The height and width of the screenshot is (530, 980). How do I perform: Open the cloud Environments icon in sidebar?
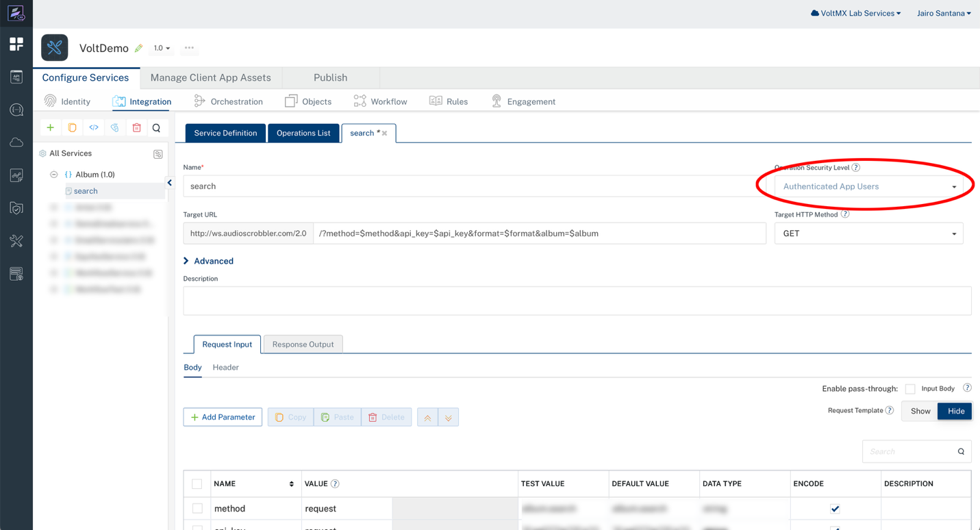point(16,142)
